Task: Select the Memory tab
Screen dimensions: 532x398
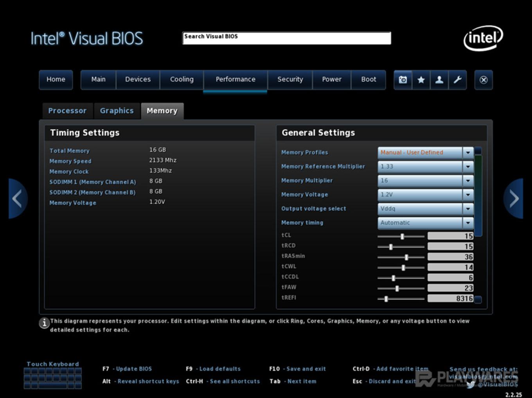Action: (x=162, y=111)
